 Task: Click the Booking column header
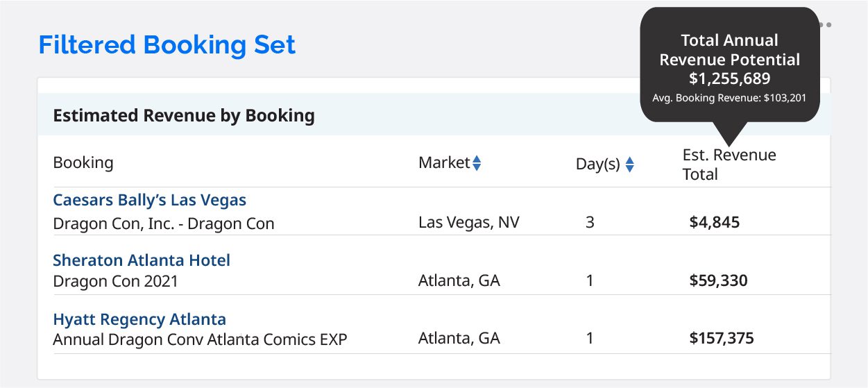click(83, 163)
